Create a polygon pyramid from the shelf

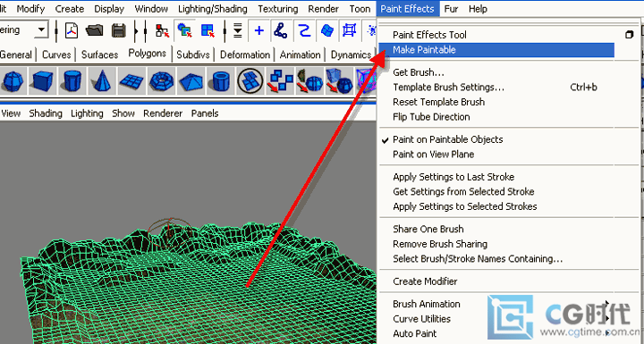pos(191,81)
